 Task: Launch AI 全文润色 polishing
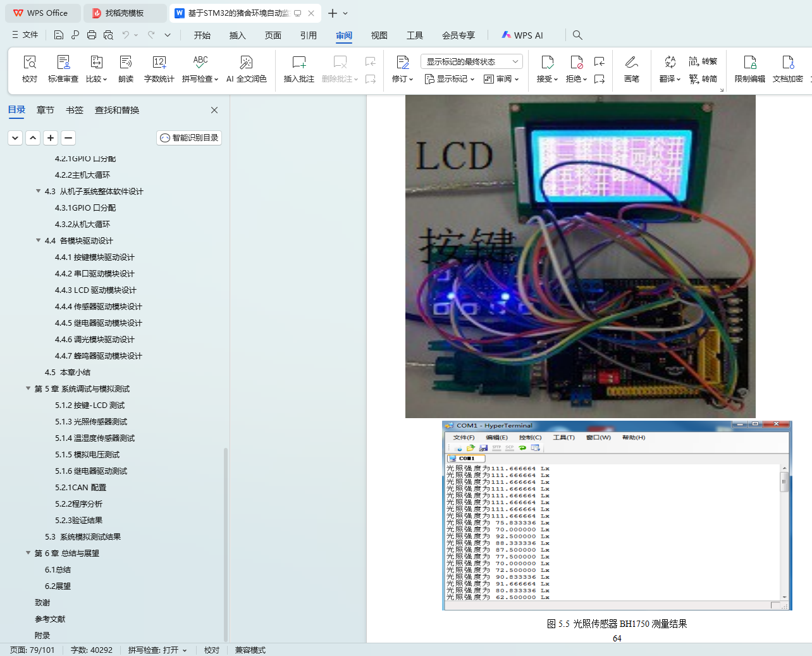pyautogui.click(x=246, y=68)
